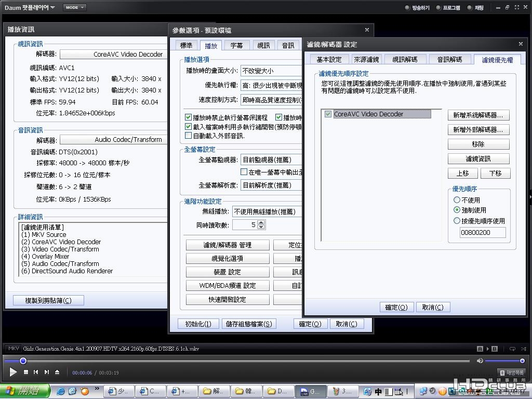Image resolution: width=532 pixels, height=399 pixels.
Task: Expand the quick launch chevron
Action: coord(97,389)
